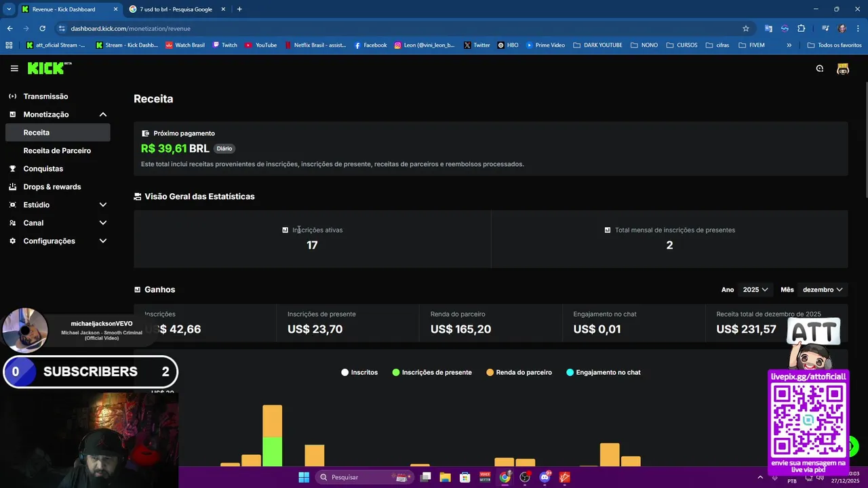
Task: Click the Total mensal de inscrições icon
Action: pyautogui.click(x=608, y=230)
